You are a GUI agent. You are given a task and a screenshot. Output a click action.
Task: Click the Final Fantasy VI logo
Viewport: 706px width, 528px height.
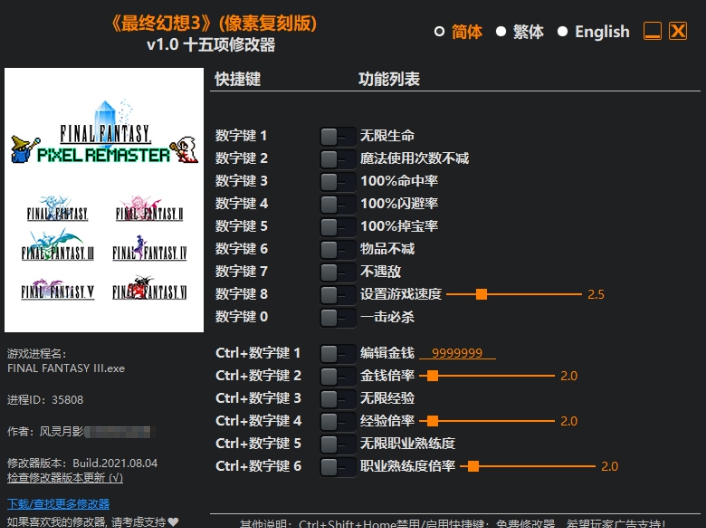[x=149, y=288]
